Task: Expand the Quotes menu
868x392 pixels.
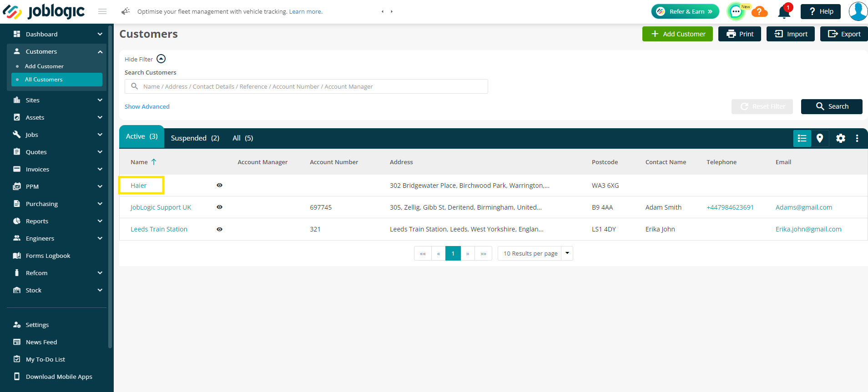Action: point(100,152)
